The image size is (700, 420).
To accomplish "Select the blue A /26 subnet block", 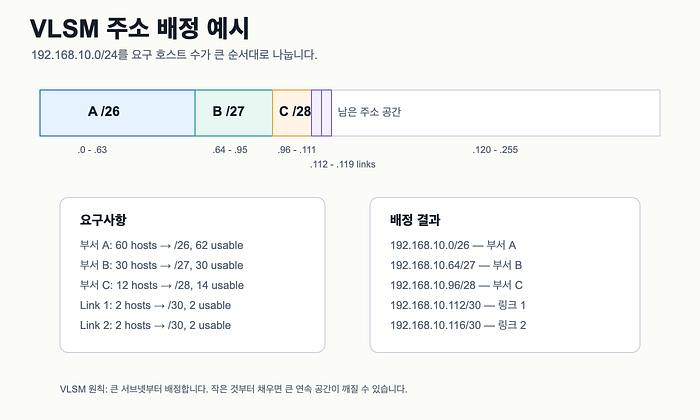I will pyautogui.click(x=117, y=113).
